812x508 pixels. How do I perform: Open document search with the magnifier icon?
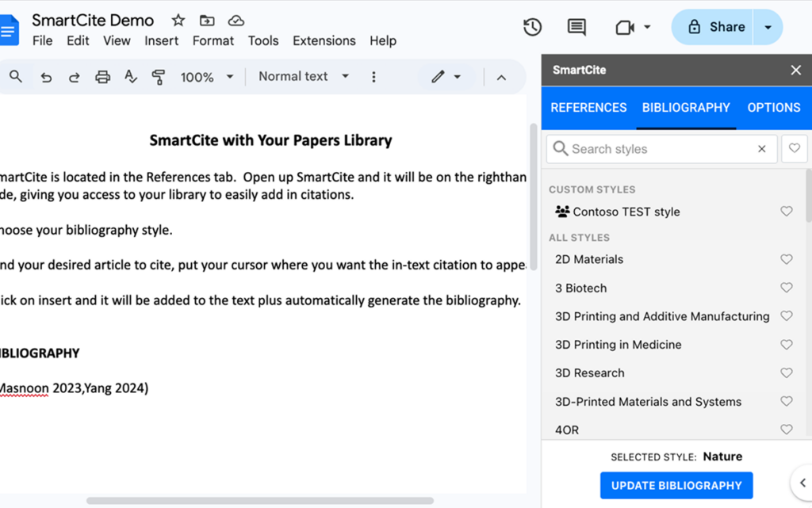[x=17, y=76]
